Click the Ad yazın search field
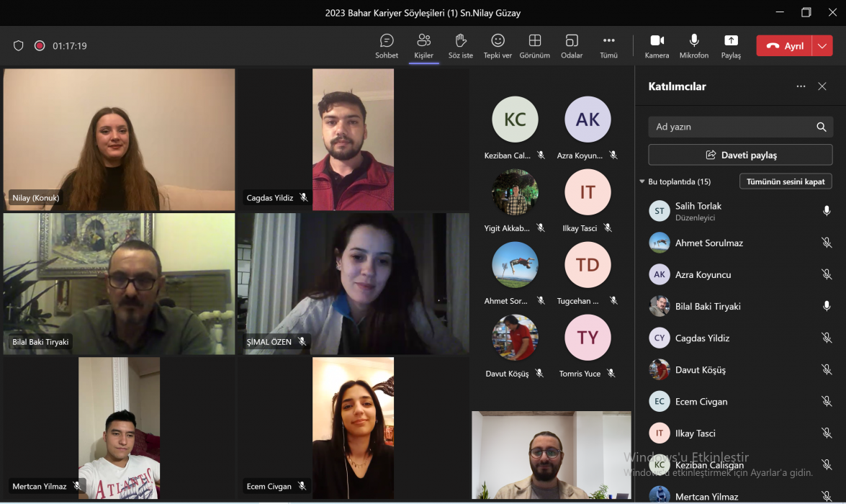Screen dimensions: 846x504 coord(731,127)
